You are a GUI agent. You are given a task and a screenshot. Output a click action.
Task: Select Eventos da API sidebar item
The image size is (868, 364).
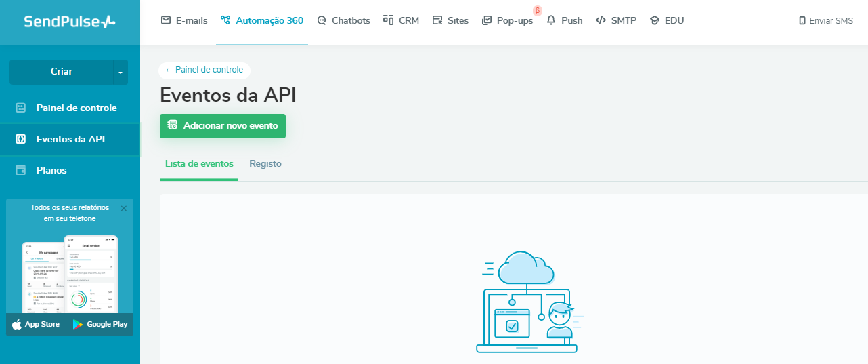click(70, 139)
